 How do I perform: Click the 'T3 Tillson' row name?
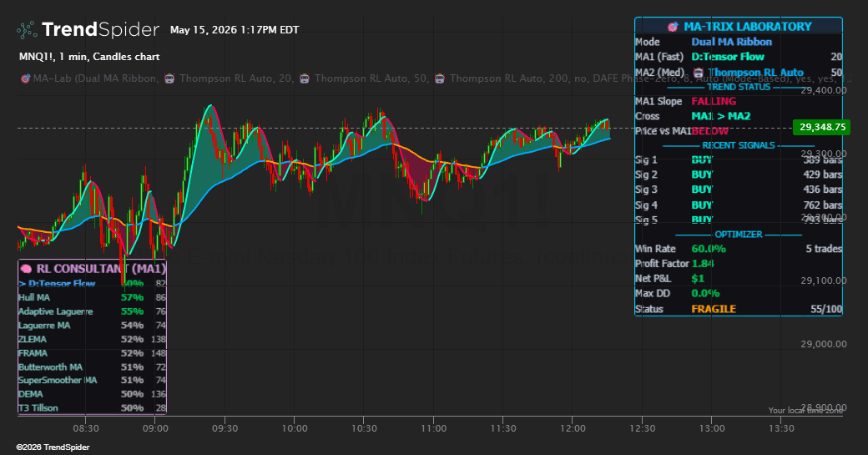point(38,408)
